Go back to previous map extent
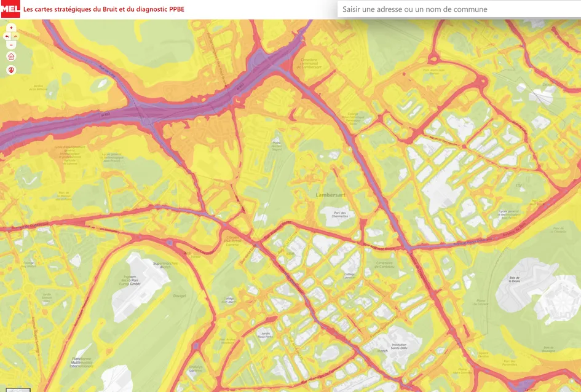Viewport: 581px width, 392px height. pos(7,36)
